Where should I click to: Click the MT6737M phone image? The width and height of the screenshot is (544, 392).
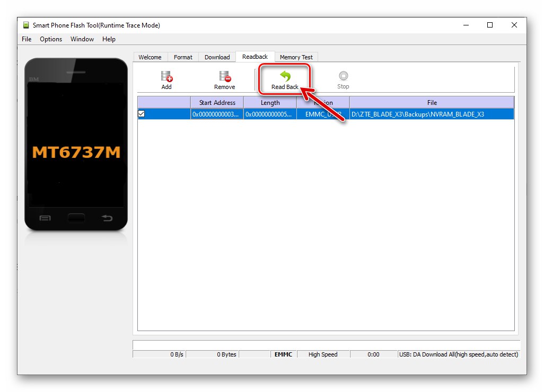[x=76, y=144]
